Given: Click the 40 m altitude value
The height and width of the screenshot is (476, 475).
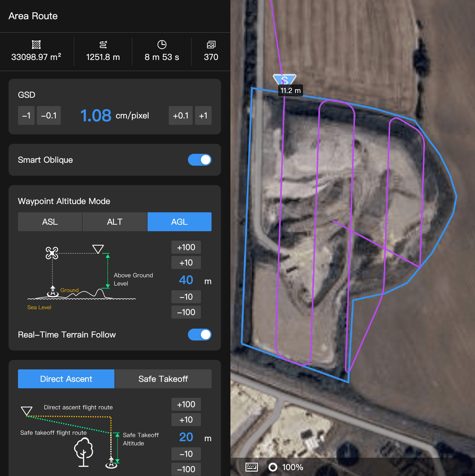Looking at the screenshot, I should tap(185, 280).
